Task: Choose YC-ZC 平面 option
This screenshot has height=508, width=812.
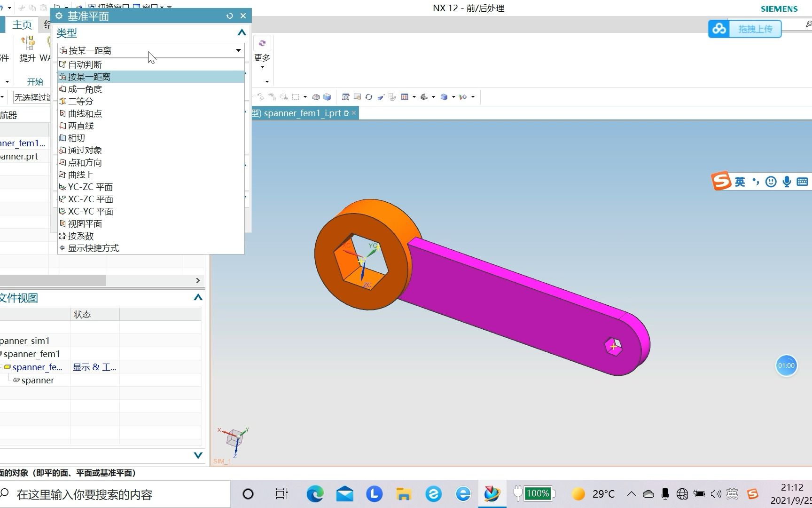Action: [x=151, y=187]
